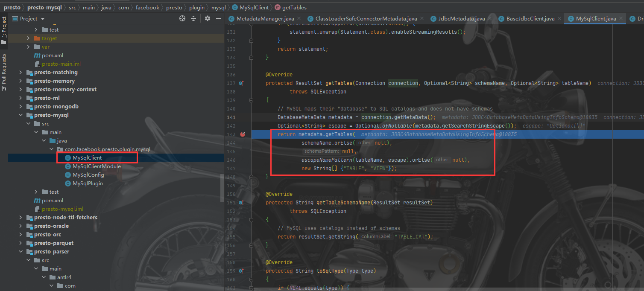Click the class icon in the MySqlClient breadcrumb
644x291 pixels.
(235, 7)
